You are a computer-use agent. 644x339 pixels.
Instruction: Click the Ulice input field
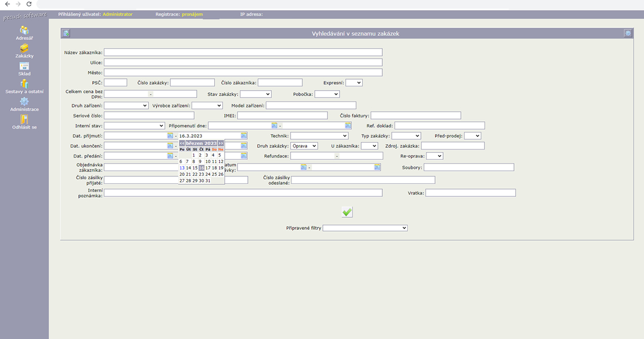(243, 62)
